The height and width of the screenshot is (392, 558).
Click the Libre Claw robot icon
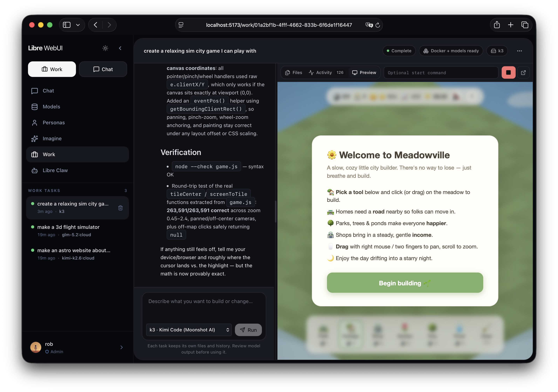tap(35, 170)
